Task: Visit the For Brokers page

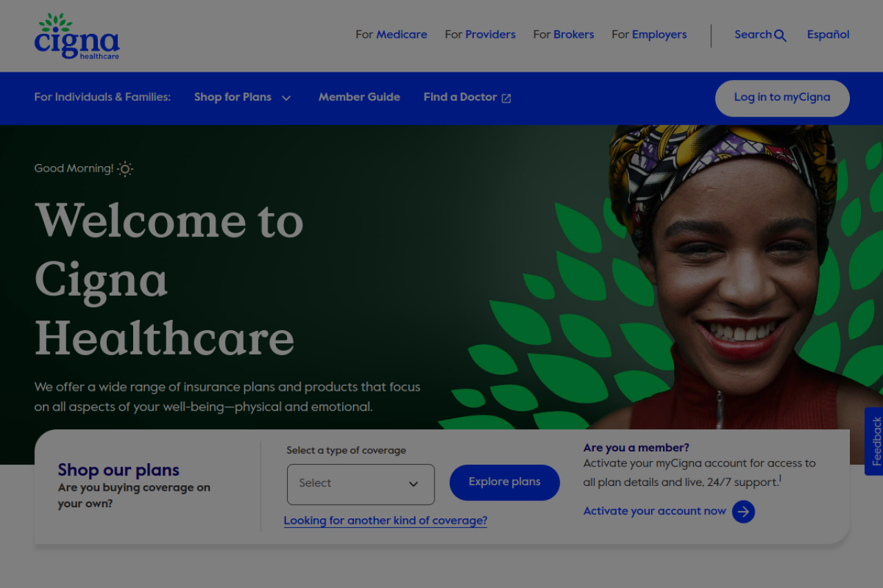Action: click(564, 34)
